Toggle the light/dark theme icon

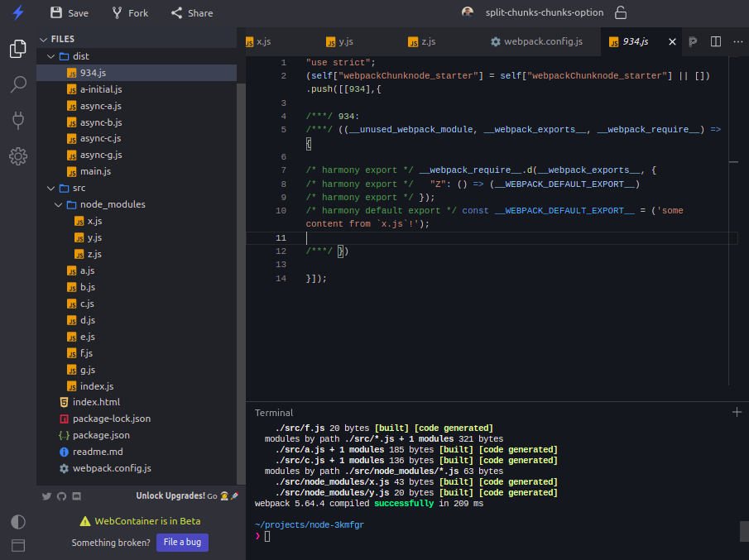(18, 521)
